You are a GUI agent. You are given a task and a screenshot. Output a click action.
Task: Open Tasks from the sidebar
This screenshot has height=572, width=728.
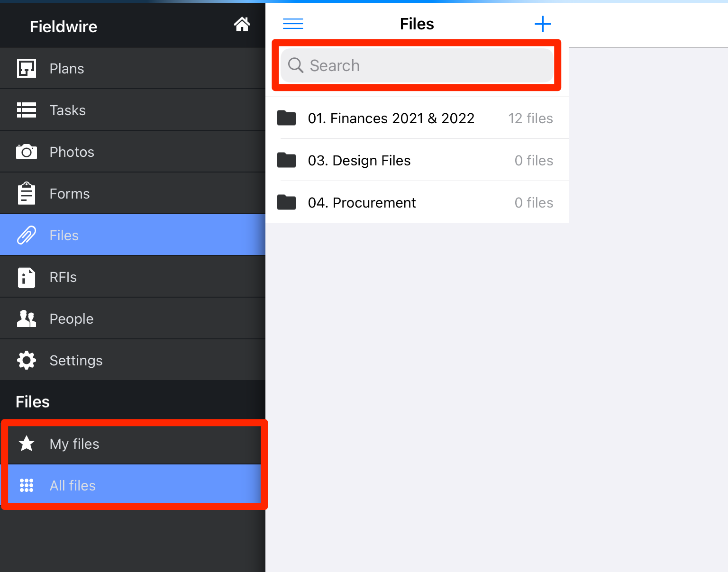[x=68, y=110]
